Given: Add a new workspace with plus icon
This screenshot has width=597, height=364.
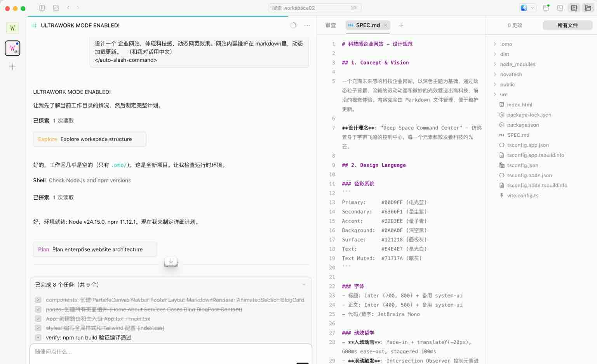Looking at the screenshot, I should coord(12,67).
